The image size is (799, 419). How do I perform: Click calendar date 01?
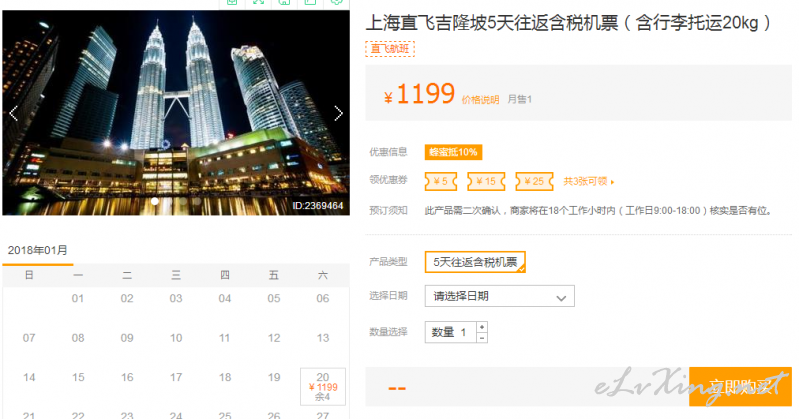(x=77, y=299)
